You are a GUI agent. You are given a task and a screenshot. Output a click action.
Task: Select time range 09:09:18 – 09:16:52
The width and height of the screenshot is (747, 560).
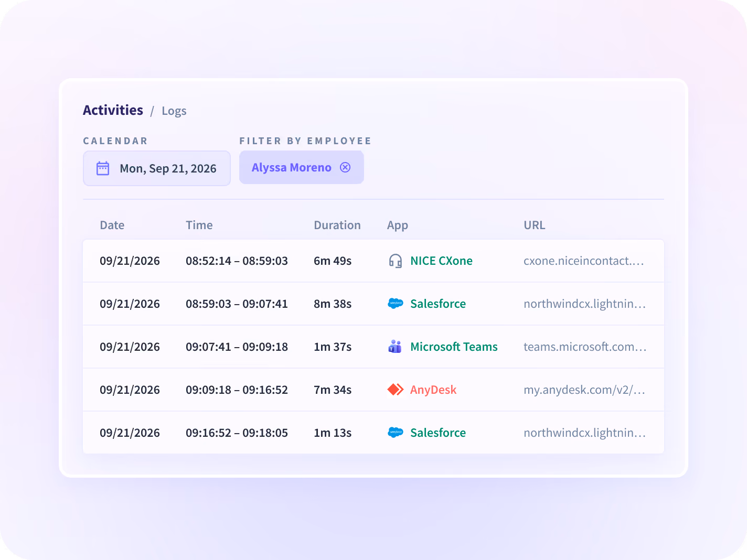click(x=237, y=390)
